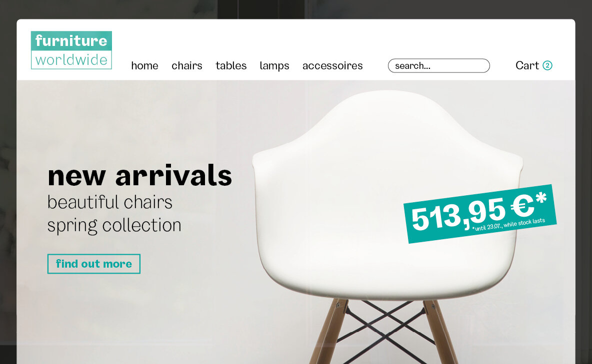
Task: Open the home menu item
Action: tap(144, 65)
